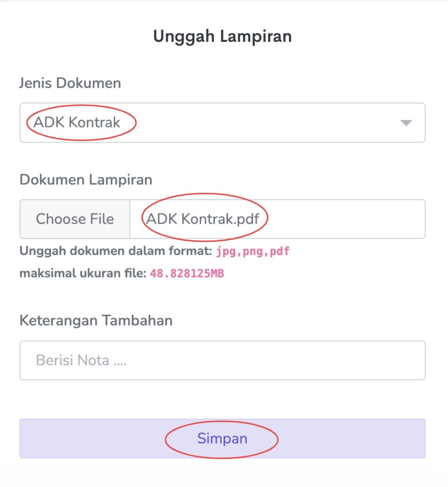This screenshot has width=448, height=487.
Task: Expand the Jenis Dokumen dropdown arrow
Action: pos(406,123)
